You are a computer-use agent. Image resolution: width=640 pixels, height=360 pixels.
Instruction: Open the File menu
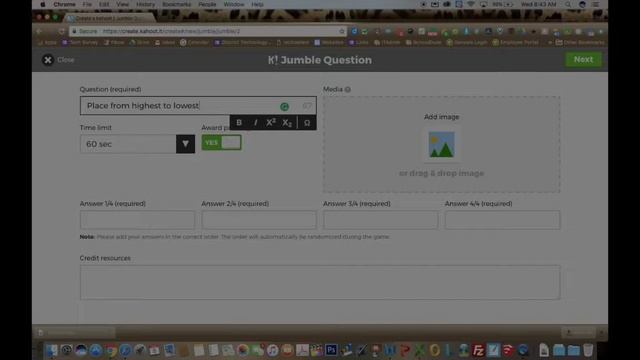pyautogui.click(x=87, y=4)
